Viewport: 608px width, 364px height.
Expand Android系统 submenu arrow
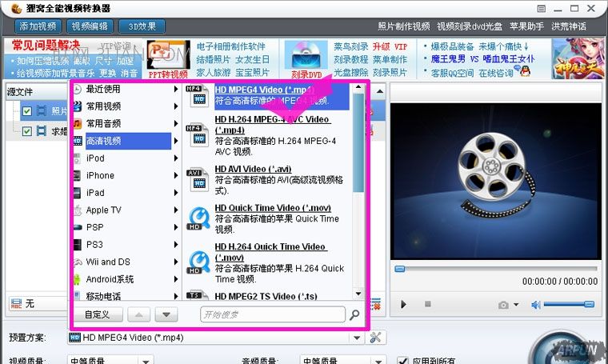pos(176,279)
